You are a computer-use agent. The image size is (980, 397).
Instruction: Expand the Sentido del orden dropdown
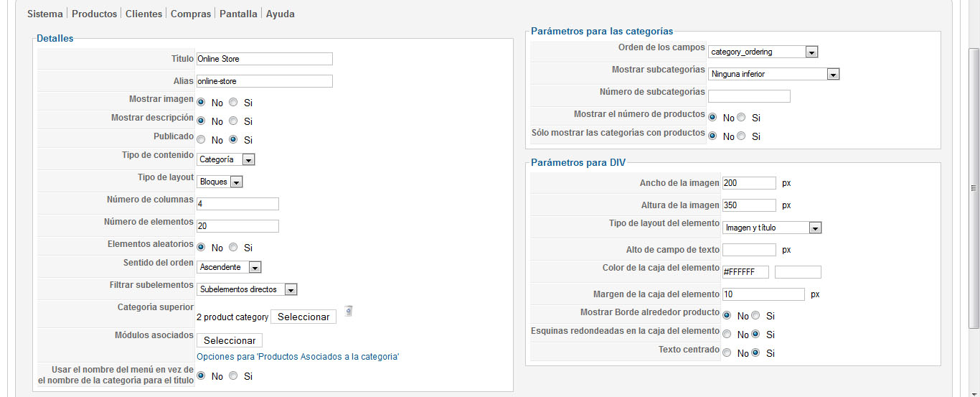230,267
